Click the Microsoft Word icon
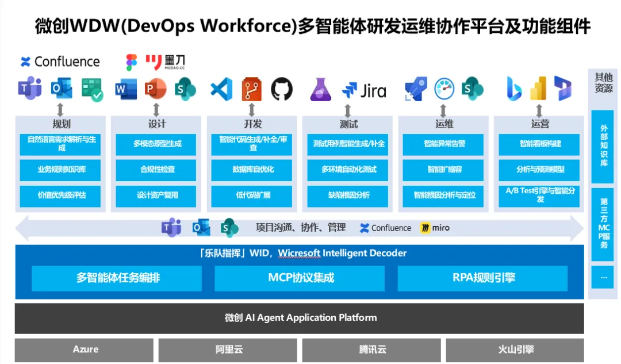The height and width of the screenshot is (364, 621). [x=126, y=89]
